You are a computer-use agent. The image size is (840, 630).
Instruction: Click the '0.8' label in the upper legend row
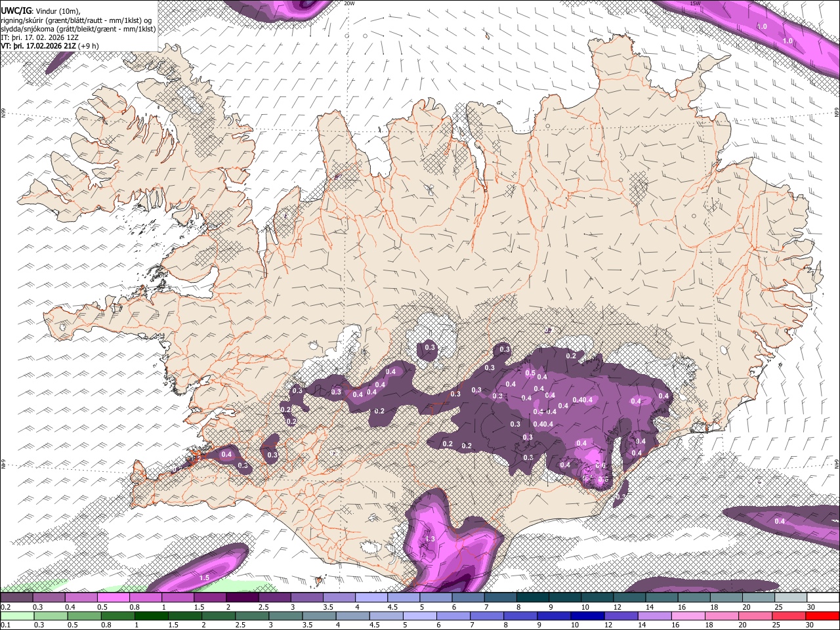pos(135,607)
